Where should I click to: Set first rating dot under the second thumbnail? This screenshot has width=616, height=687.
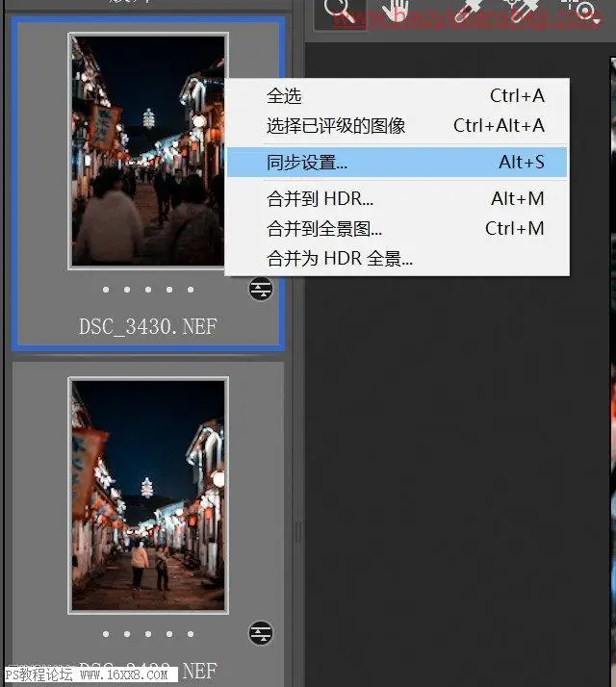tap(106, 634)
